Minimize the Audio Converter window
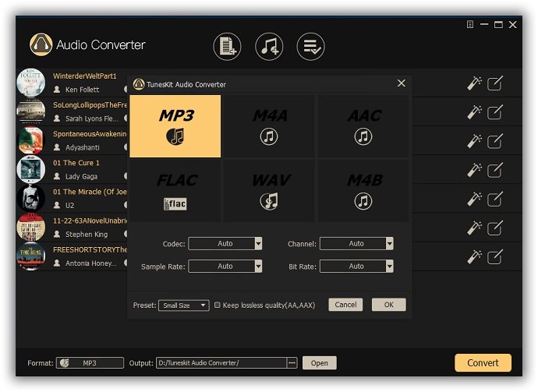This screenshot has height=392, width=538. [x=484, y=24]
